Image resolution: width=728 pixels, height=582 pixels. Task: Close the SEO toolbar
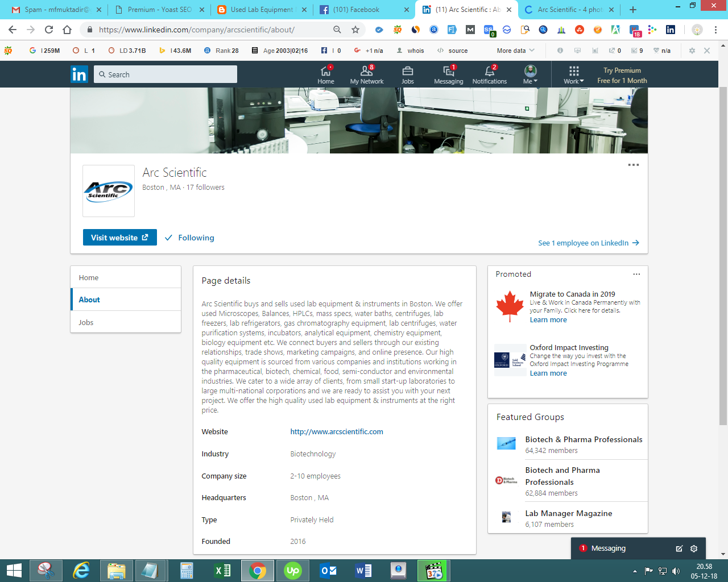tap(707, 51)
